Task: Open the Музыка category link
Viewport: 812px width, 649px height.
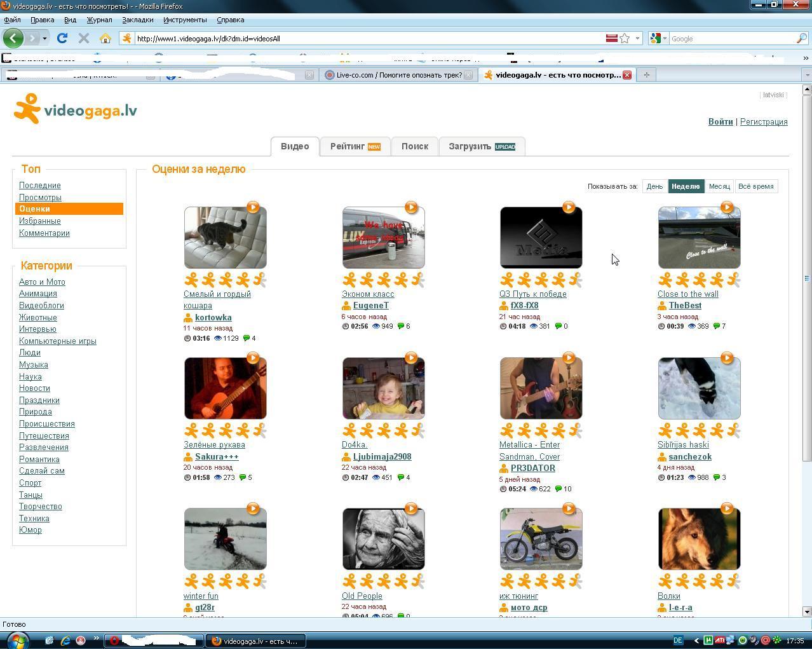Action: [34, 364]
